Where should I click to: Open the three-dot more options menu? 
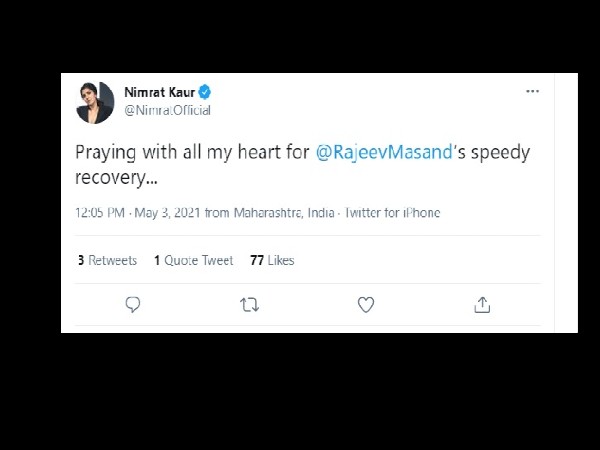tap(533, 91)
